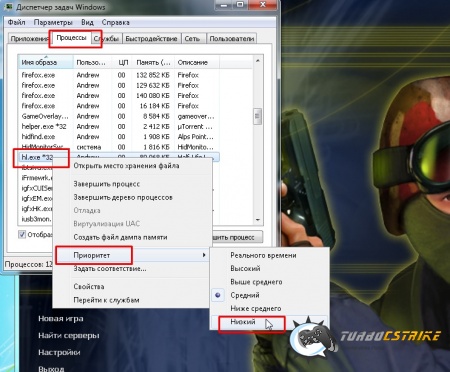
Task: Click the process list scrollbar thumb
Action: (x=257, y=116)
